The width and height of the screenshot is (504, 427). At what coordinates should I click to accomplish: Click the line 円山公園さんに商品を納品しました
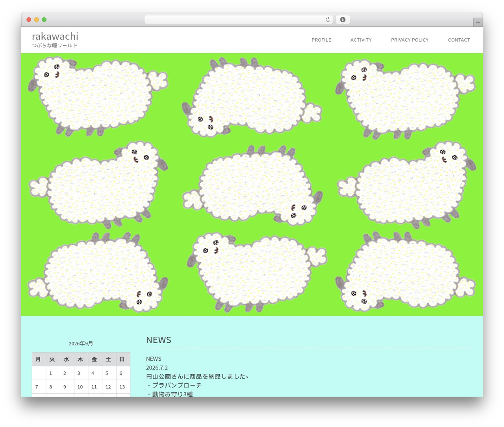196,377
